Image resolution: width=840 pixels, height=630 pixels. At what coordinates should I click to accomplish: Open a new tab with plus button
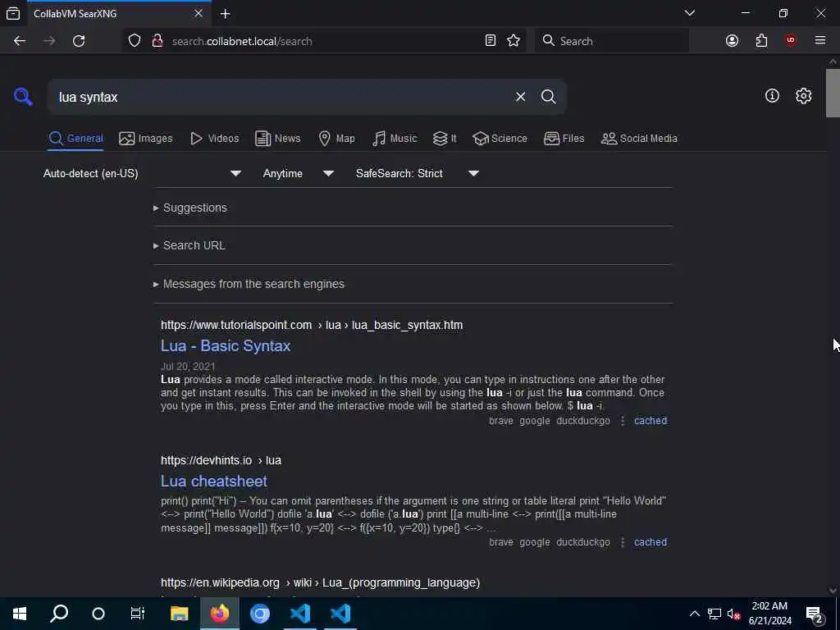pos(225,14)
